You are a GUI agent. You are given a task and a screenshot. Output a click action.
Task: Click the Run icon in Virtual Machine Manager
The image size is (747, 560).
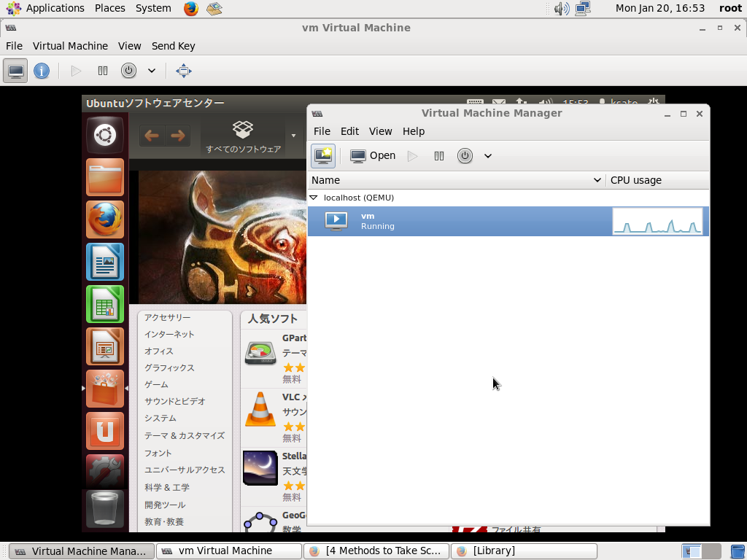coord(413,156)
